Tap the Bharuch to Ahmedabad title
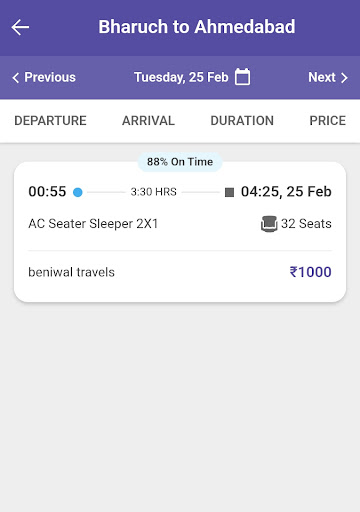This screenshot has width=360, height=512. [197, 27]
